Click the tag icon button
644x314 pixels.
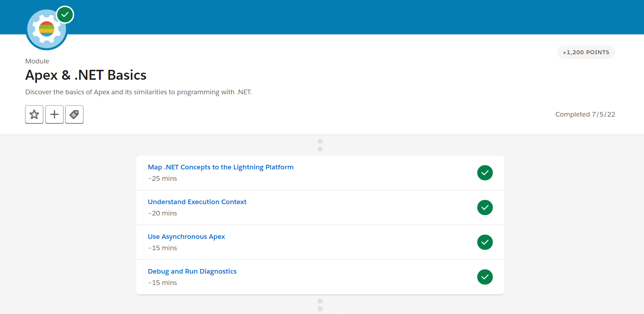click(x=74, y=114)
